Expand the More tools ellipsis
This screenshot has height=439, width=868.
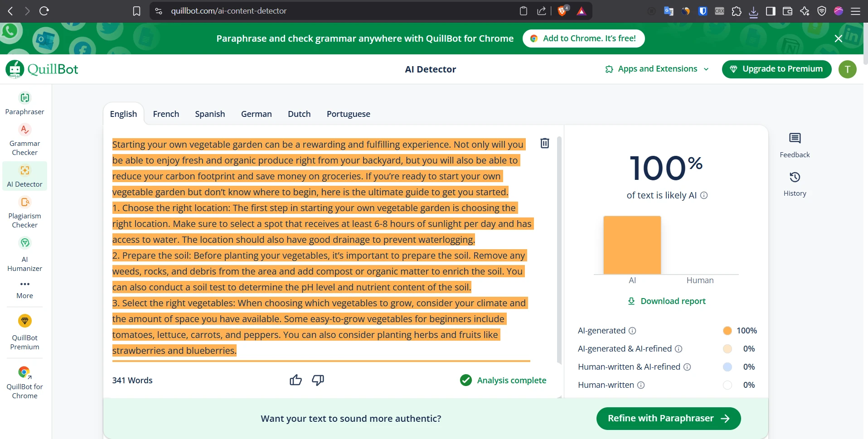(x=24, y=289)
